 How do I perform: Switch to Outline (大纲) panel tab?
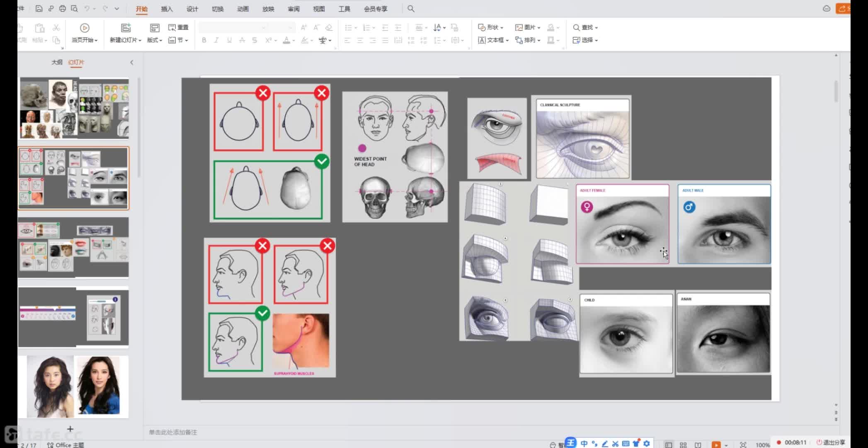(x=57, y=62)
